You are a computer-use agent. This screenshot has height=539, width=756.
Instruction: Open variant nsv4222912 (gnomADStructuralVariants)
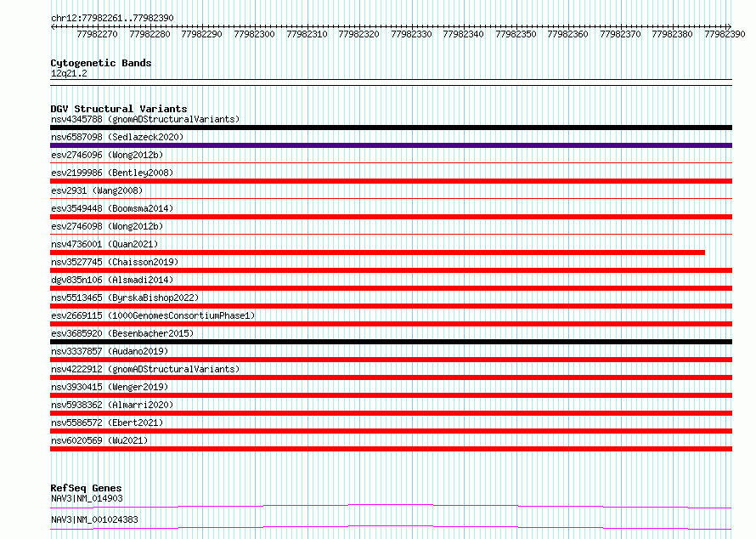(x=145, y=369)
